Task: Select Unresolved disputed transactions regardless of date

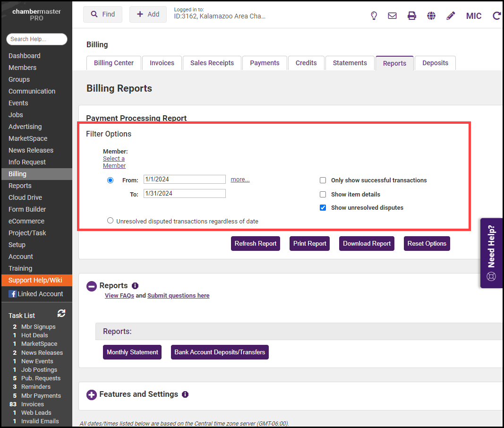Action: [111, 221]
